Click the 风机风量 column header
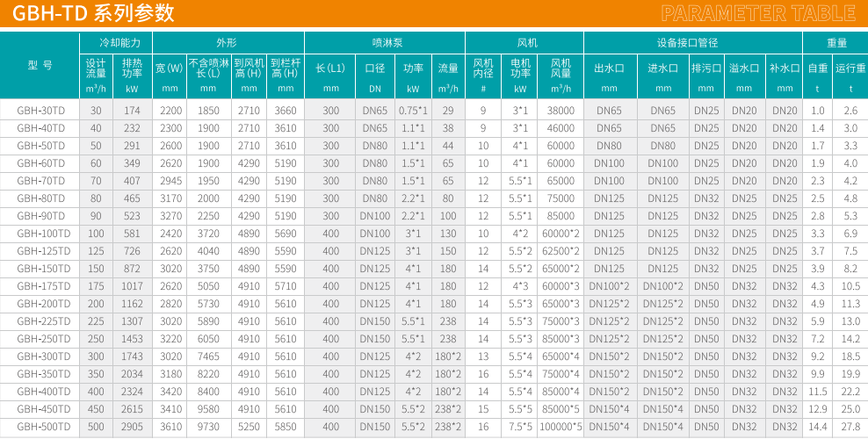Image resolution: width=868 pixels, height=439 pixels. [x=561, y=67]
